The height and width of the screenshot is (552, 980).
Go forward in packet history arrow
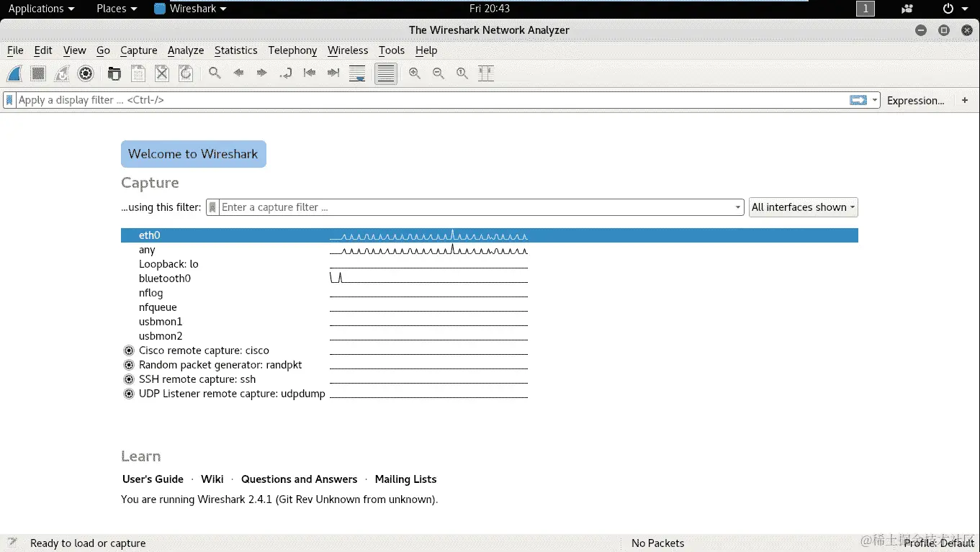tap(262, 73)
